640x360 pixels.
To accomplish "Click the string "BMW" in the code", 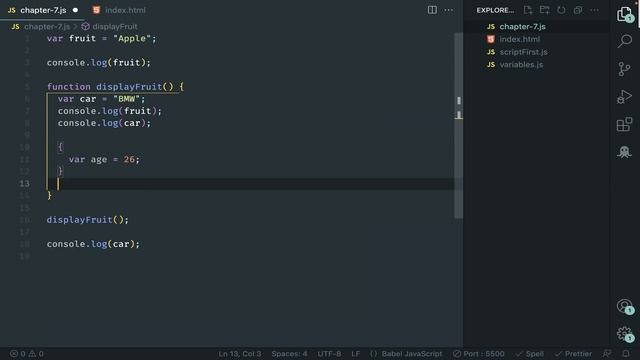I will (127, 99).
